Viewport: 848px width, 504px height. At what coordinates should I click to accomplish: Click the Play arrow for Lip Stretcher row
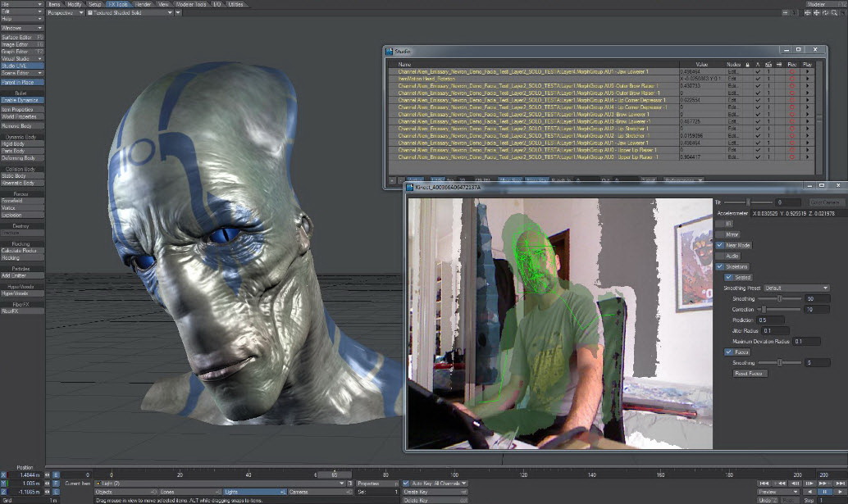(807, 129)
